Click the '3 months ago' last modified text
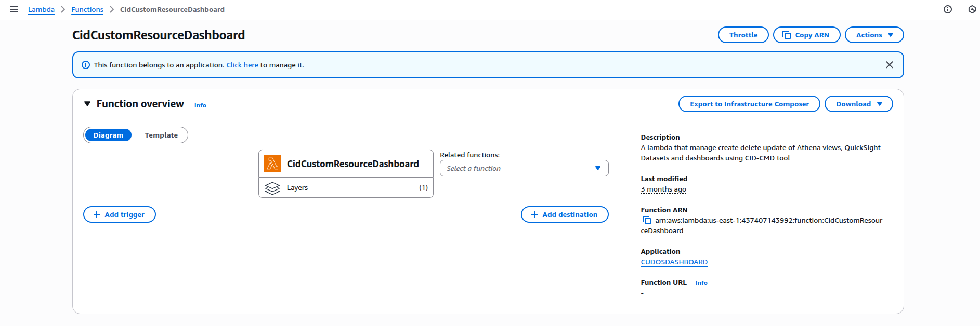Image resolution: width=980 pixels, height=326 pixels. pos(663,189)
